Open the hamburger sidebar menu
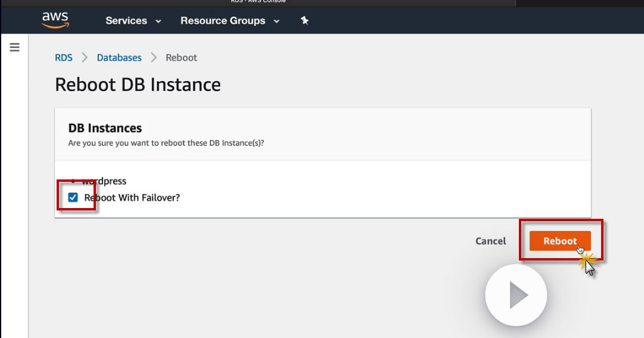Screen dimensions: 644x338 click(x=15, y=47)
